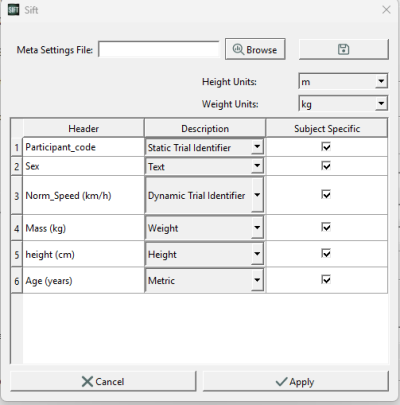
Task: Close the Sift dialog window
Action: pos(386,10)
